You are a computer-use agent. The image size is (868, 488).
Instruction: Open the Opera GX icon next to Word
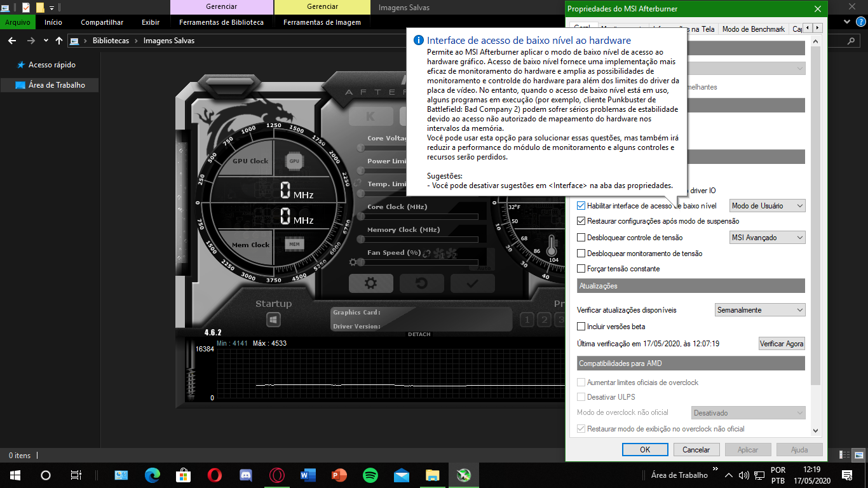point(277,475)
